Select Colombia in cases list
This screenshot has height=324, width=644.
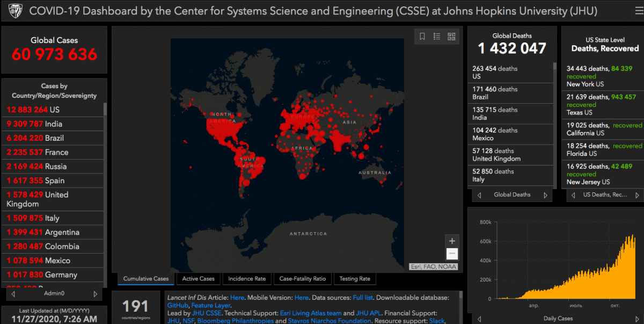point(53,247)
